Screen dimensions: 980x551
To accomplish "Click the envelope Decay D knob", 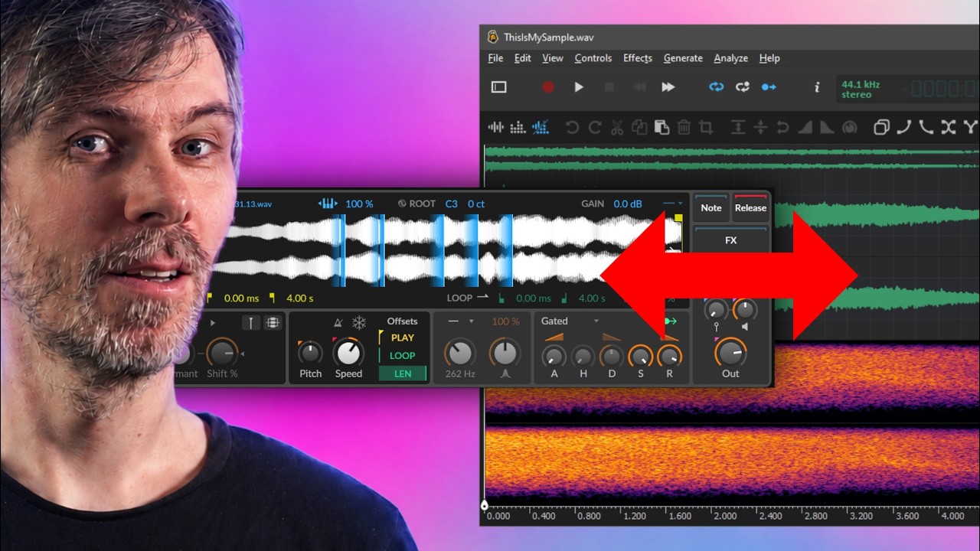I will pyautogui.click(x=611, y=356).
